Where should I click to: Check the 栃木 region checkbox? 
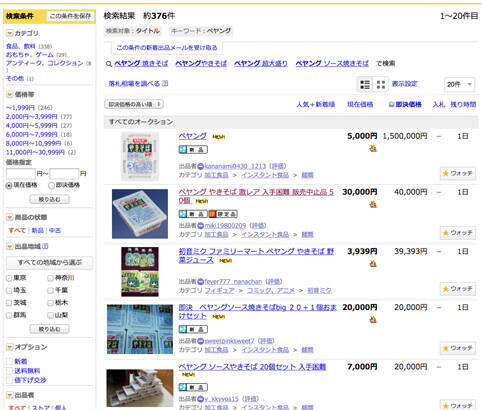click(x=50, y=303)
